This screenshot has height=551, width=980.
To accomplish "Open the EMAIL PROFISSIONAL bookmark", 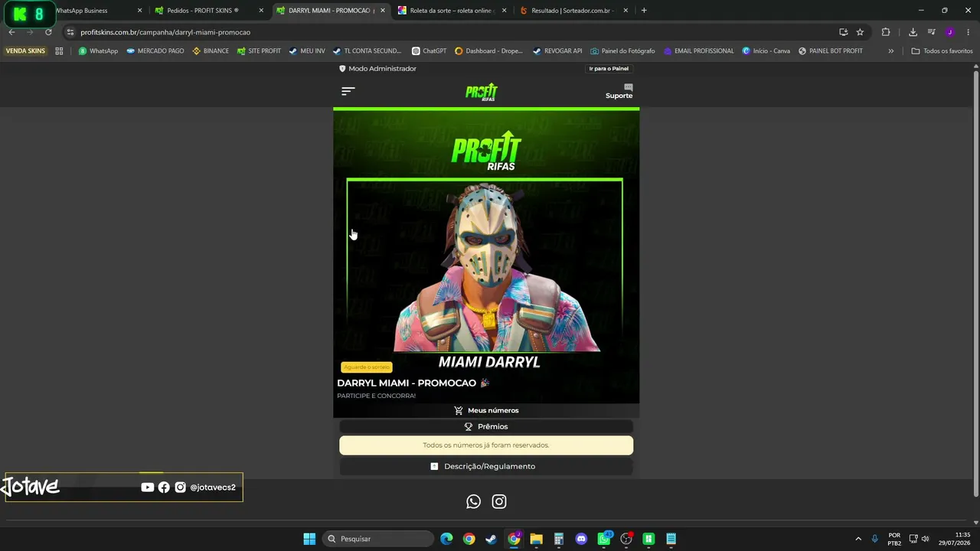I will point(698,51).
